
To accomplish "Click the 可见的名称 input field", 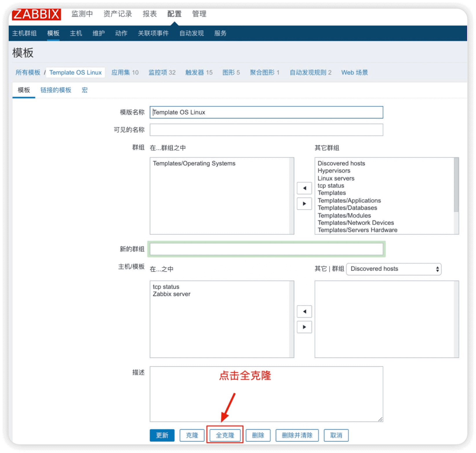I will click(266, 130).
